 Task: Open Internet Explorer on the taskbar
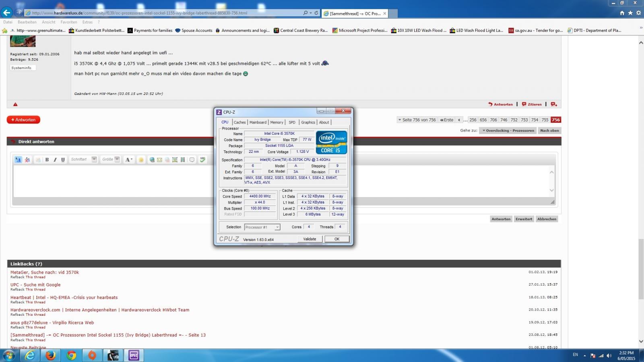click(30, 355)
